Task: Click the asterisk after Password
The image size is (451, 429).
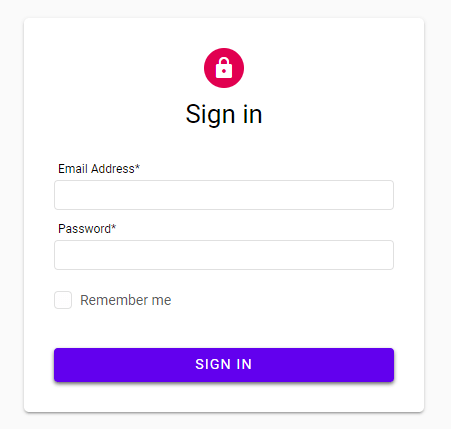Action: tap(113, 226)
